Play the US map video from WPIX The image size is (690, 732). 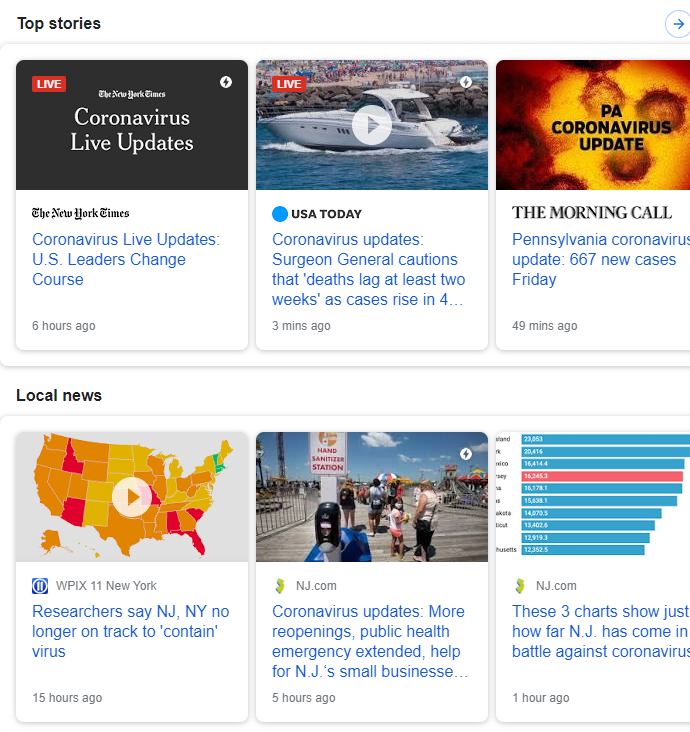coord(132,497)
